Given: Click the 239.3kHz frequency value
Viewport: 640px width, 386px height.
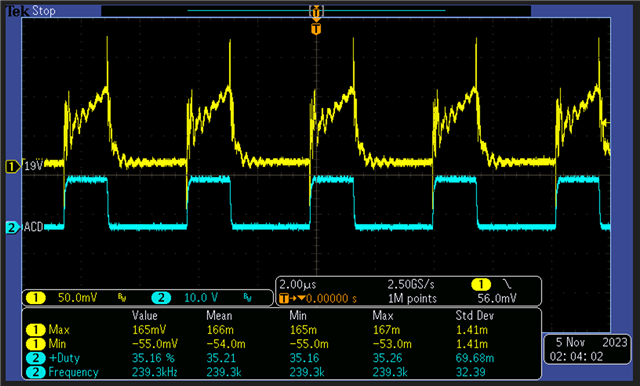Looking at the screenshot, I should tap(154, 372).
